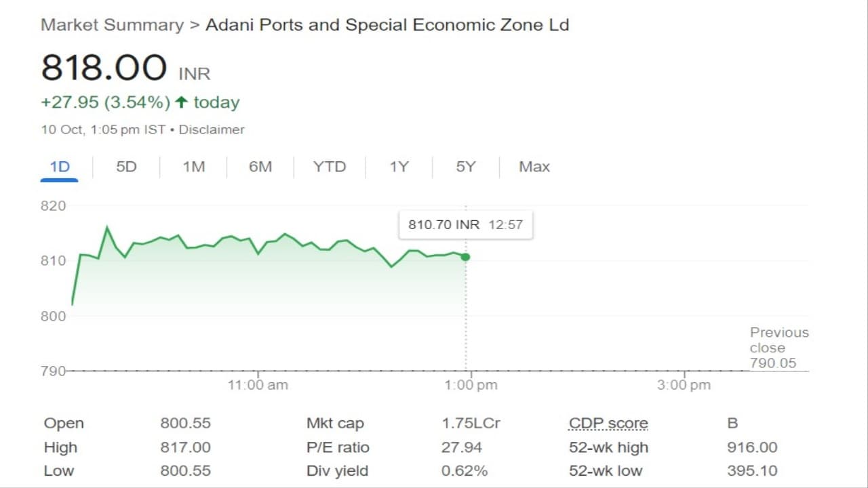Show the 6M price chart

(260, 167)
